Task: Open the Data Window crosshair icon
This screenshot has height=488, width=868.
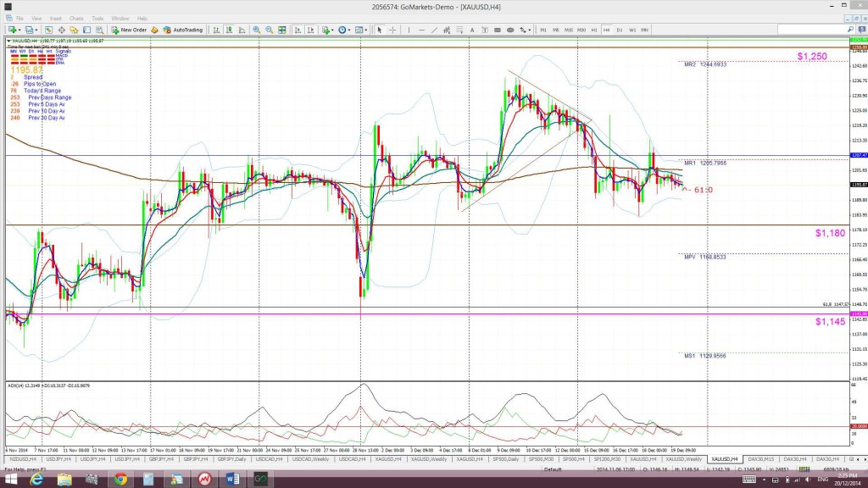Action: 61,30
